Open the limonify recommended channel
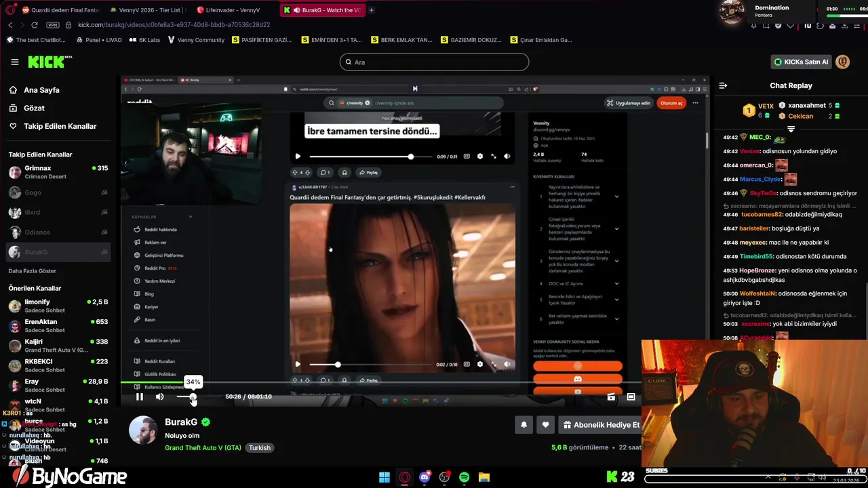 click(58, 306)
